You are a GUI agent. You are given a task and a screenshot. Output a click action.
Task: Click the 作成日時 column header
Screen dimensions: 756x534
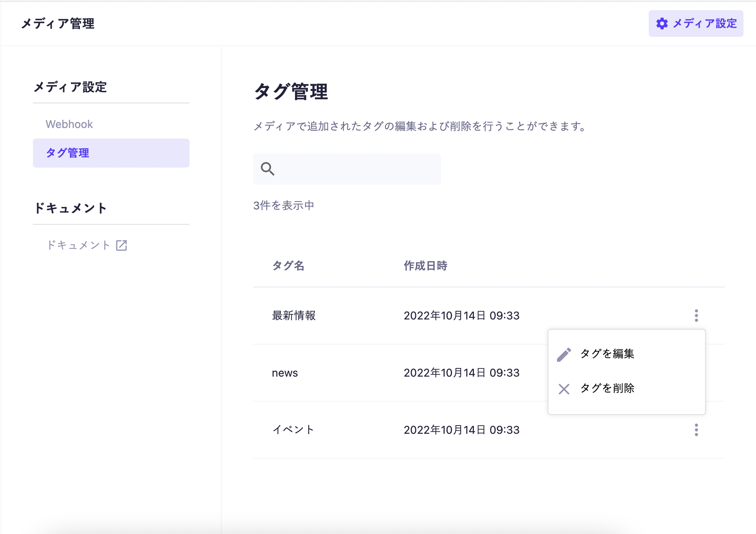425,266
